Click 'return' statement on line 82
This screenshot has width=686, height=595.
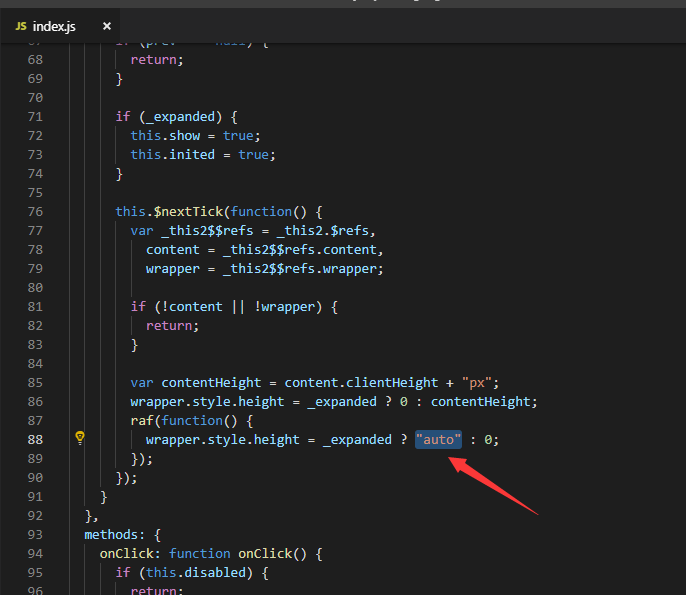[x=169, y=326]
